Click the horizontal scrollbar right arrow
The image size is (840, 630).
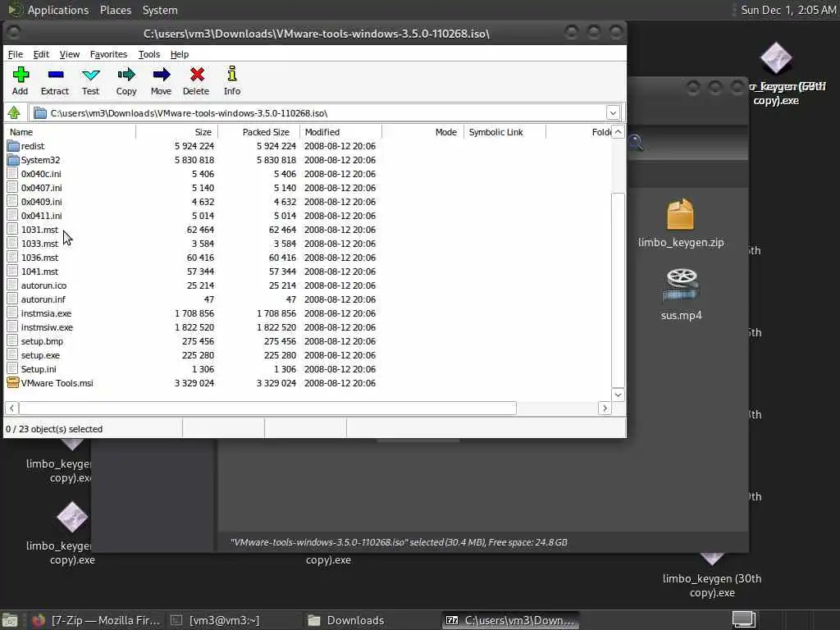pyautogui.click(x=605, y=409)
